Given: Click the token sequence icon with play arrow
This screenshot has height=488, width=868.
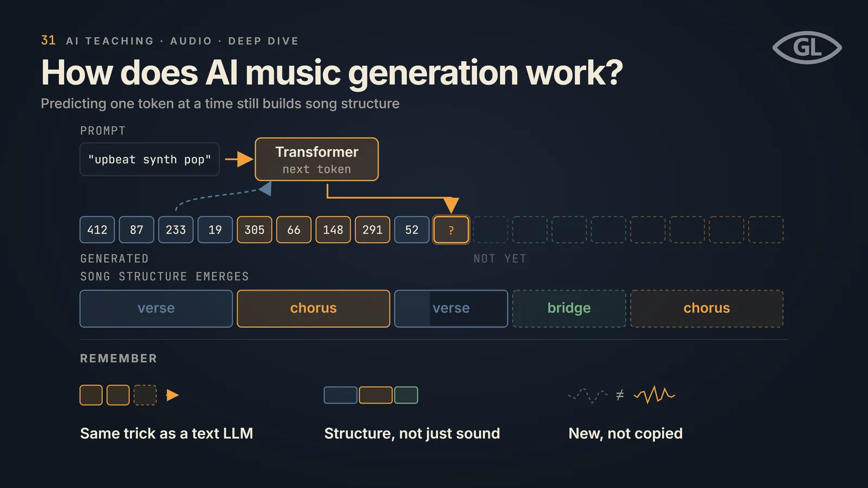Looking at the screenshot, I should (x=129, y=395).
